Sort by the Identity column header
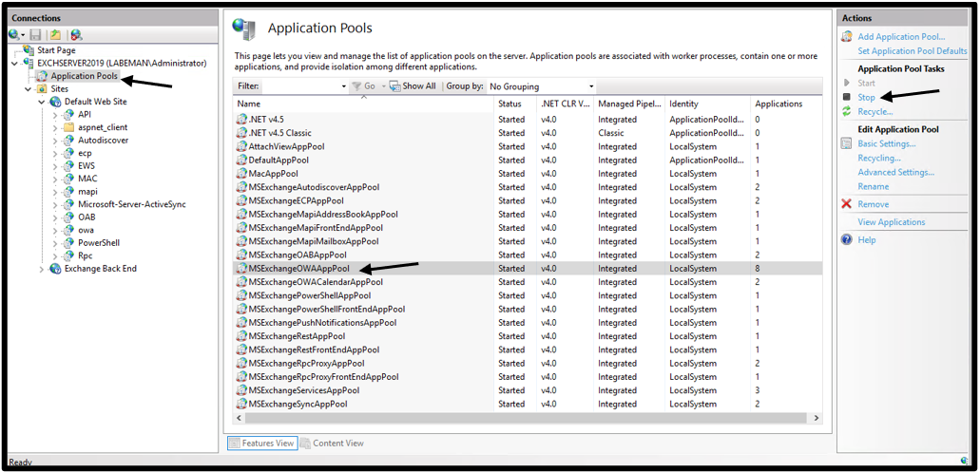Screen dimensions: 980x472 point(707,104)
